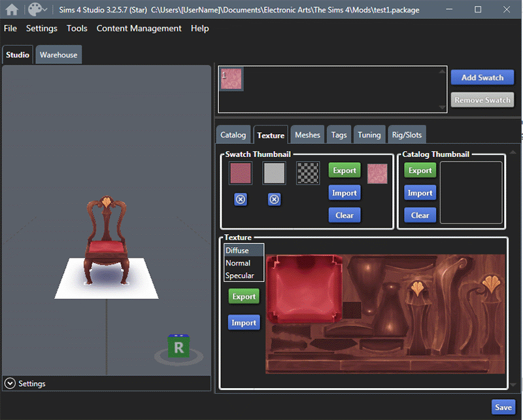The height and width of the screenshot is (420, 523).
Task: Select swatch 1 in the swatch list
Action: (x=231, y=80)
